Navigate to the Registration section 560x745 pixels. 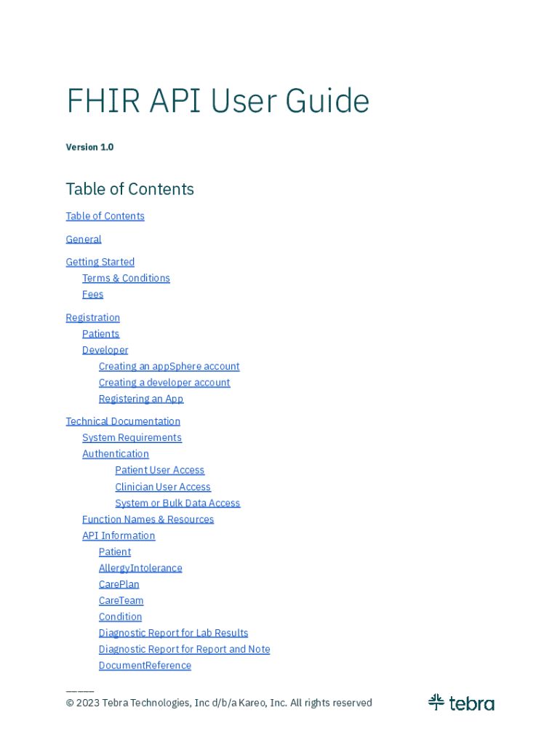coord(92,318)
